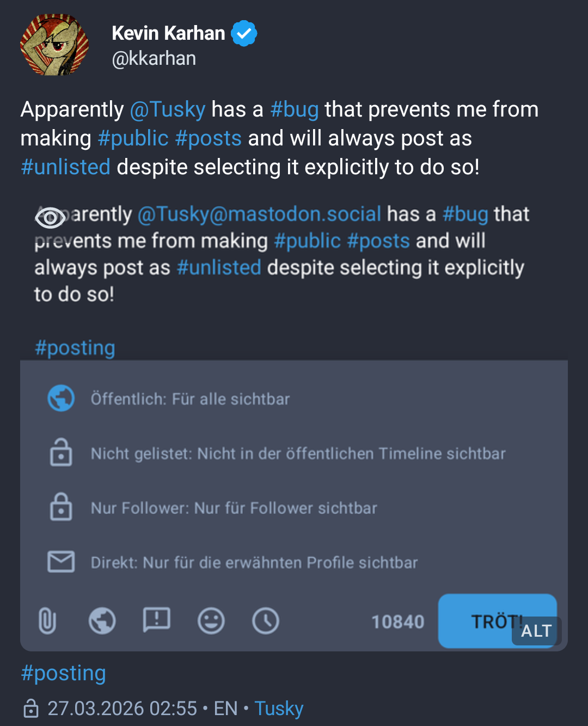
Task: Select the Nicht gelistet visibility option
Action: point(298,453)
